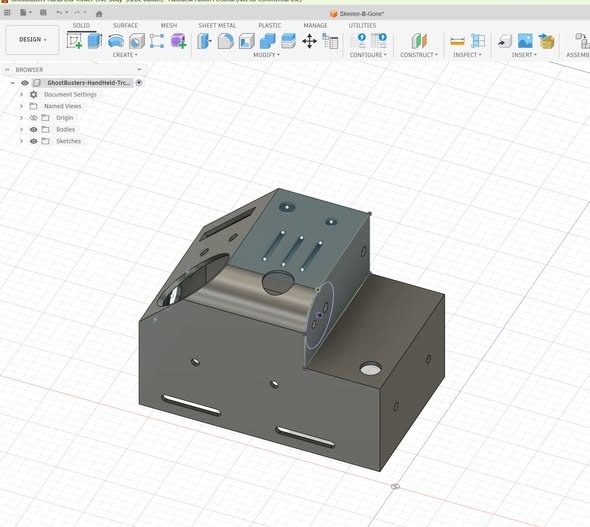590x527 pixels.
Task: Select the Press Pull tool
Action: pyautogui.click(x=204, y=41)
